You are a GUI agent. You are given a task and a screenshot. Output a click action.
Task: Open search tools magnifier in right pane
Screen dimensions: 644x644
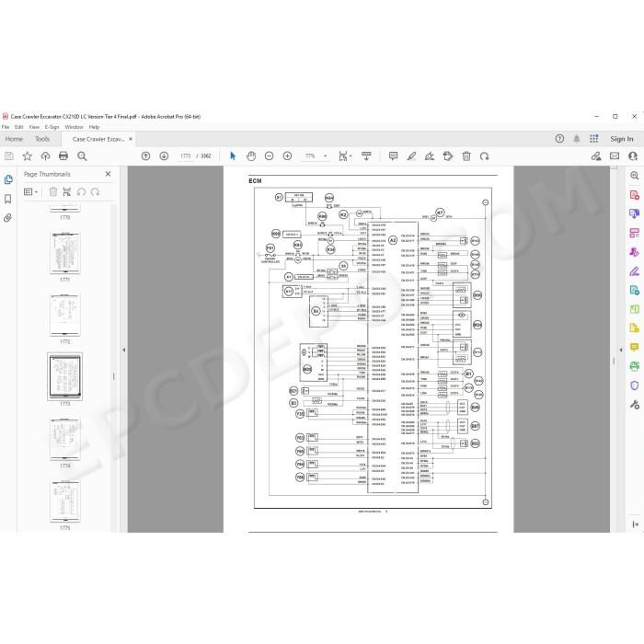pos(635,176)
